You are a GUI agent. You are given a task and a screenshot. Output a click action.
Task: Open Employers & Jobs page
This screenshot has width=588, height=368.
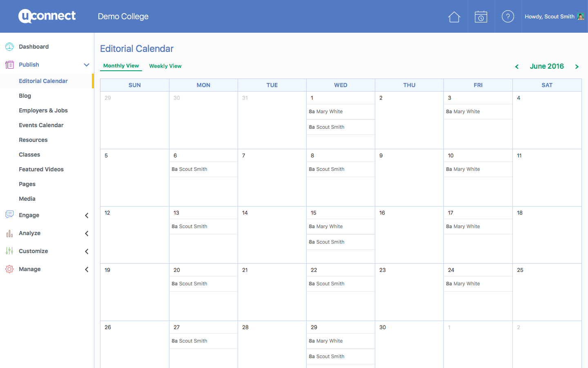(43, 110)
